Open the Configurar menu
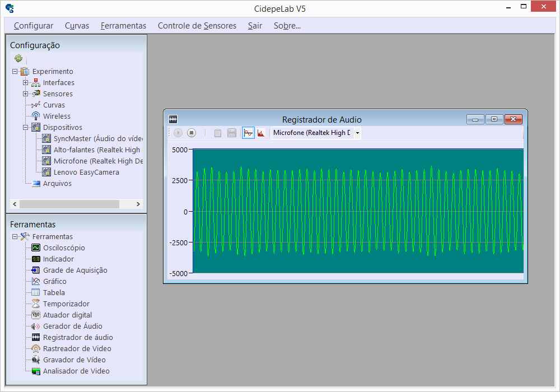Image resolution: width=560 pixels, height=392 pixels. 33,26
